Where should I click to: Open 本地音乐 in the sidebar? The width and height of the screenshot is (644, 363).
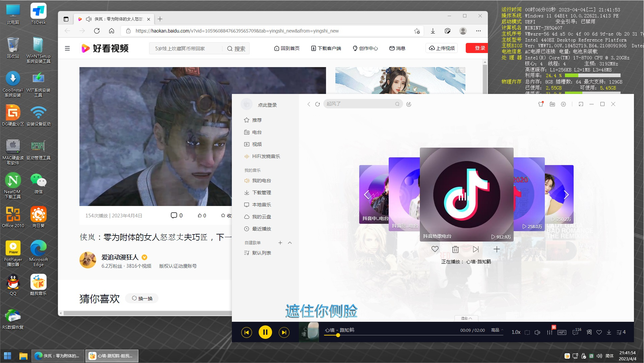(x=261, y=205)
